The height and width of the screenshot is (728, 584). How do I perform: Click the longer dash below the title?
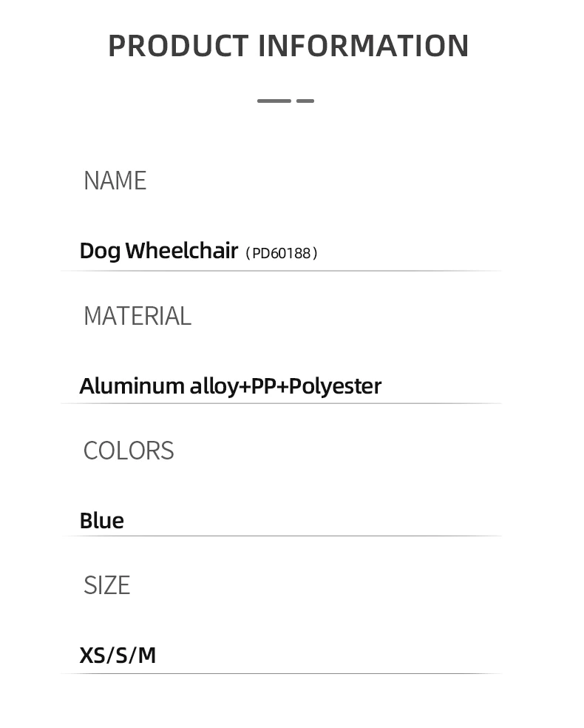click(274, 101)
